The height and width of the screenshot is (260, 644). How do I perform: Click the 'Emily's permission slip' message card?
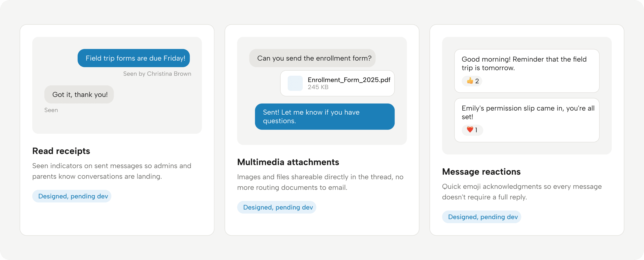pyautogui.click(x=527, y=120)
